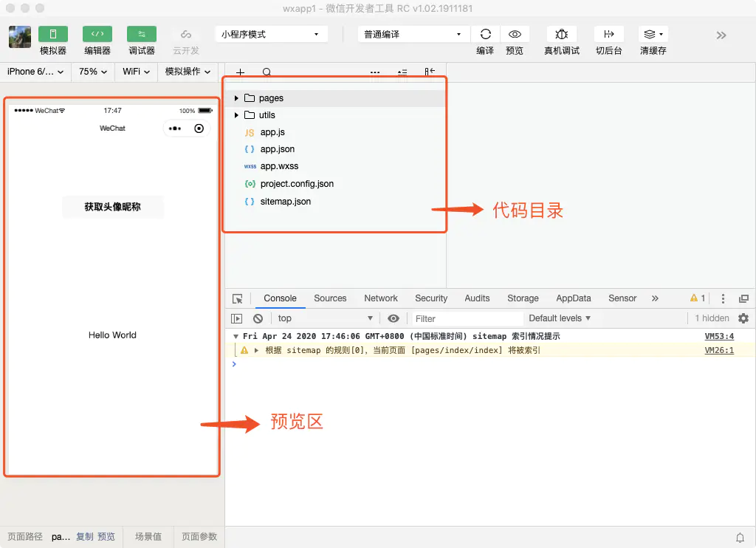Tap the simulator close circle capsule button

199,129
